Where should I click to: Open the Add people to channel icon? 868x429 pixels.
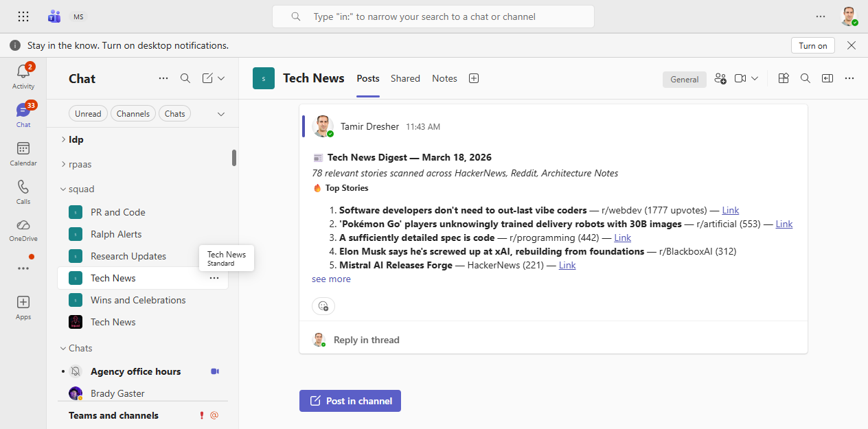click(720, 78)
